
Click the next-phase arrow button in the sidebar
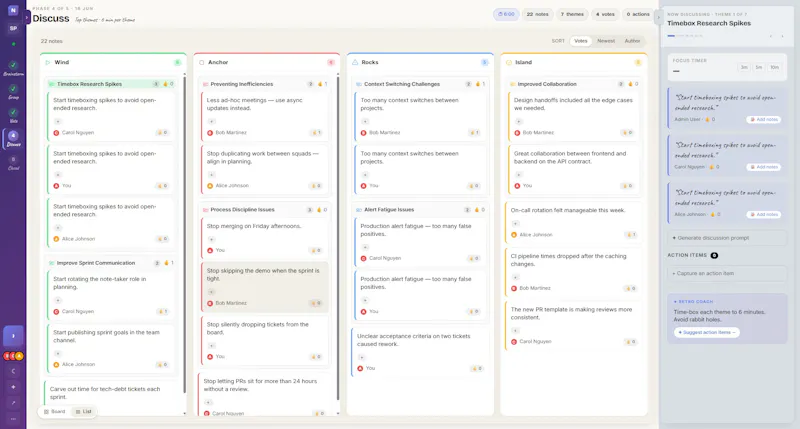click(x=13, y=336)
